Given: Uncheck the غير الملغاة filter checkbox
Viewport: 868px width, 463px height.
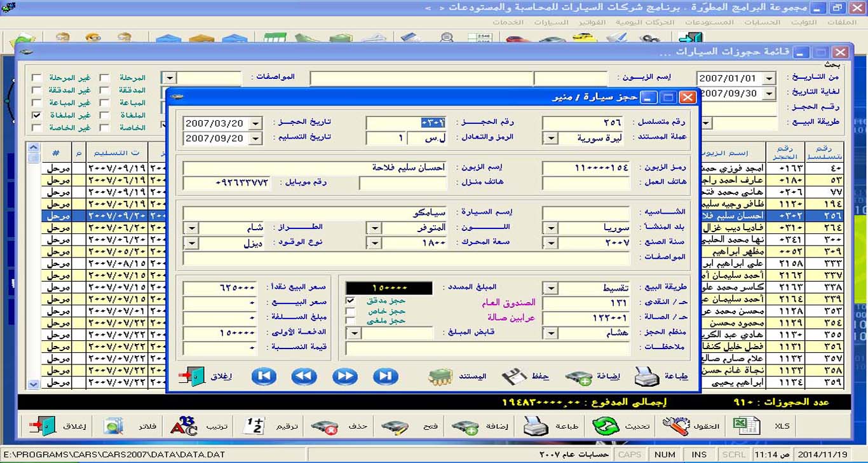Looking at the screenshot, I should (x=37, y=115).
